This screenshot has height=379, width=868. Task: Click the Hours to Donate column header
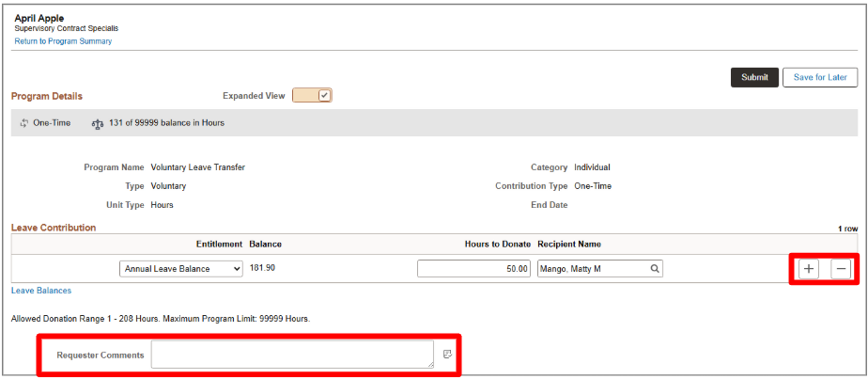point(498,245)
